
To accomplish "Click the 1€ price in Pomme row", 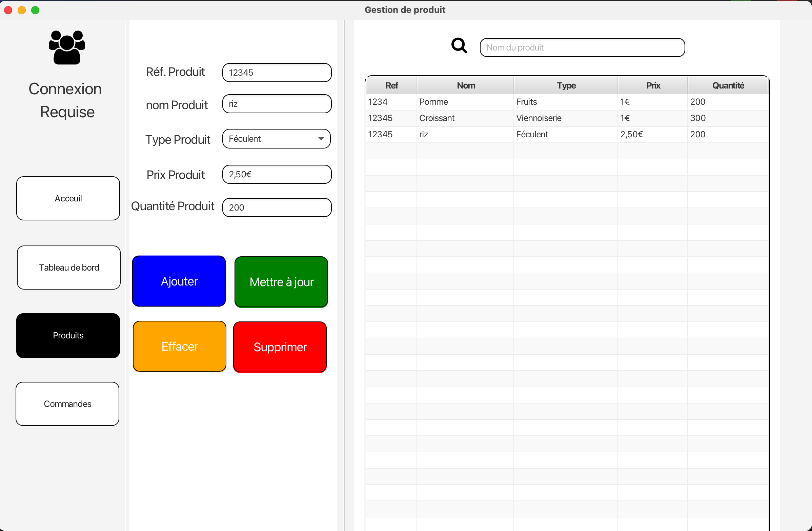I will click(653, 102).
